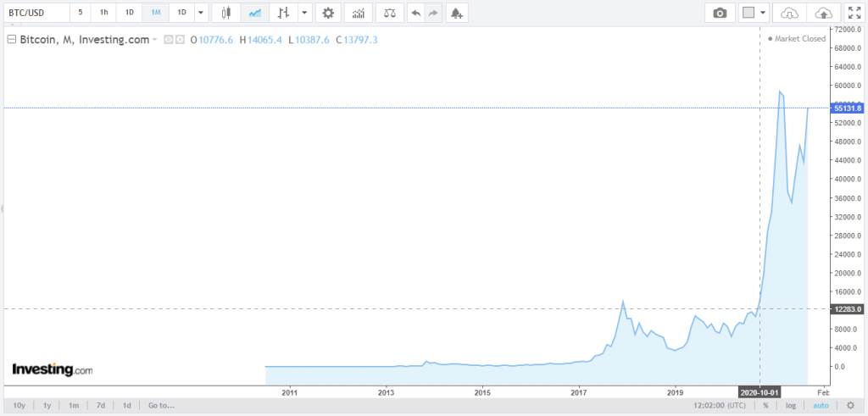The height and width of the screenshot is (416, 868).
Task: Enter fullscreen chart mode
Action: [x=853, y=13]
